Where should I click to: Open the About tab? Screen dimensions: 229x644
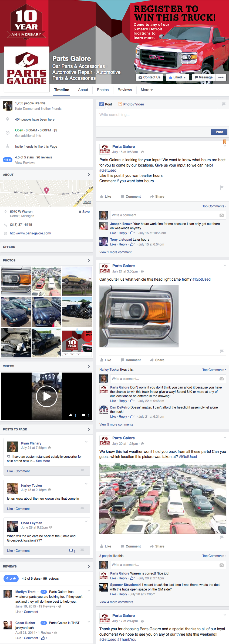coord(83,90)
